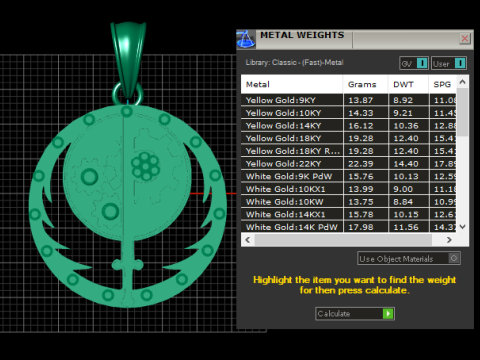Image resolution: width=480 pixels, height=360 pixels.
Task: Click the 17.98 grams cell
Action: coord(365,227)
